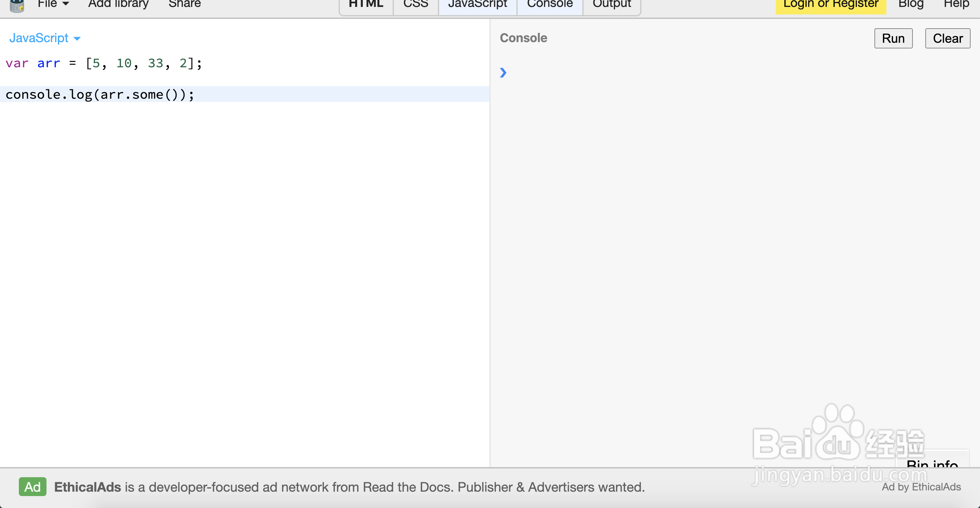Open the Share menu

[x=184, y=4]
